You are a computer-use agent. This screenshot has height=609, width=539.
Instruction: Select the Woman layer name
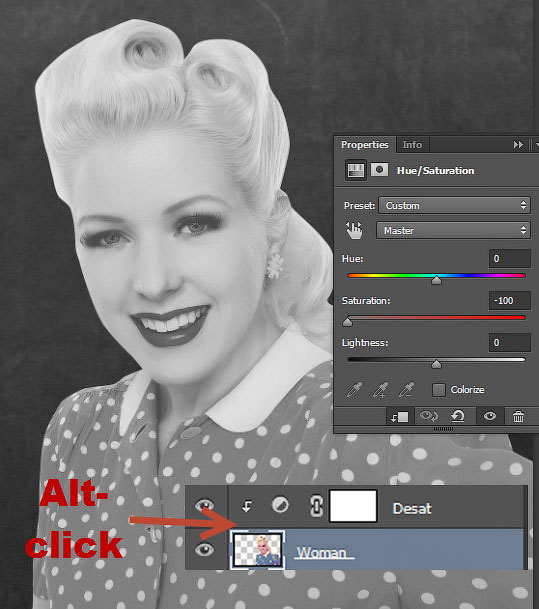point(322,552)
